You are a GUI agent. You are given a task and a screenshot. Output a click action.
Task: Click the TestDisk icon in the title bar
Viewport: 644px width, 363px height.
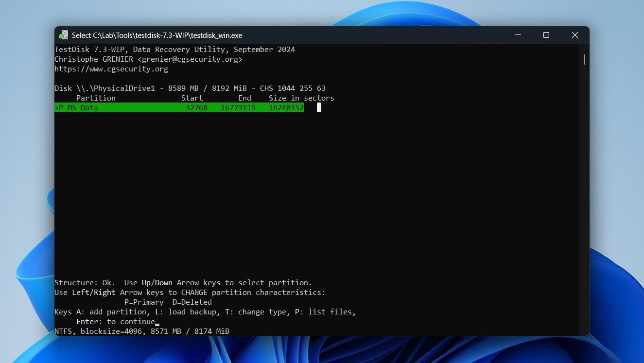[x=63, y=35]
